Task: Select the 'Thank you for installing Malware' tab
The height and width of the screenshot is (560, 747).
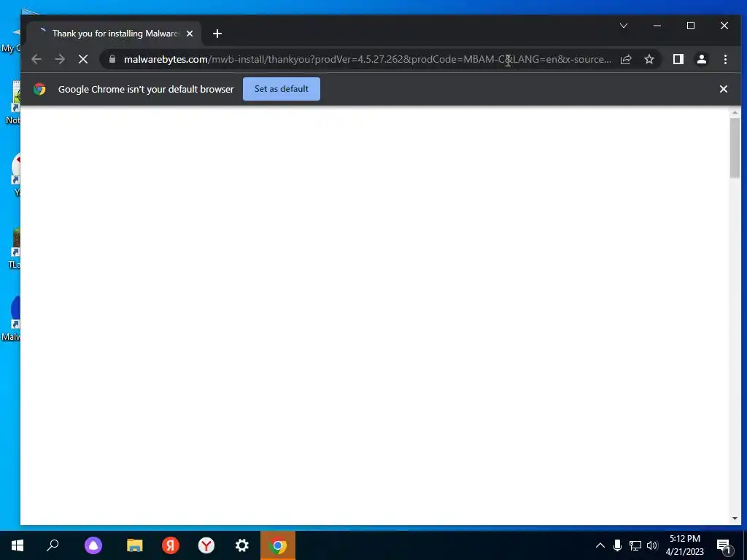Action: tap(115, 34)
